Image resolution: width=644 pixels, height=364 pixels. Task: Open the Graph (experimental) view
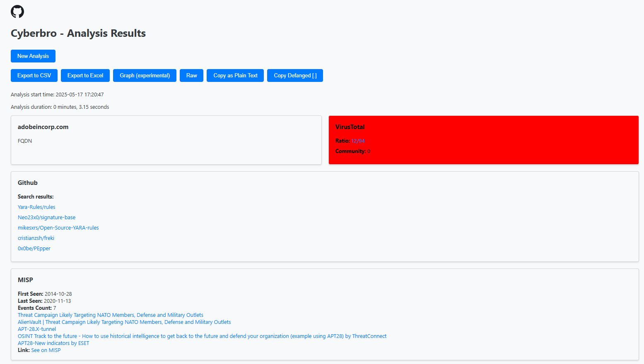[145, 75]
